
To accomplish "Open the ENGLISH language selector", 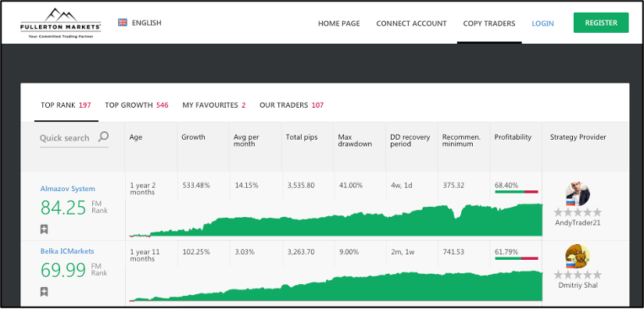I will [x=140, y=23].
